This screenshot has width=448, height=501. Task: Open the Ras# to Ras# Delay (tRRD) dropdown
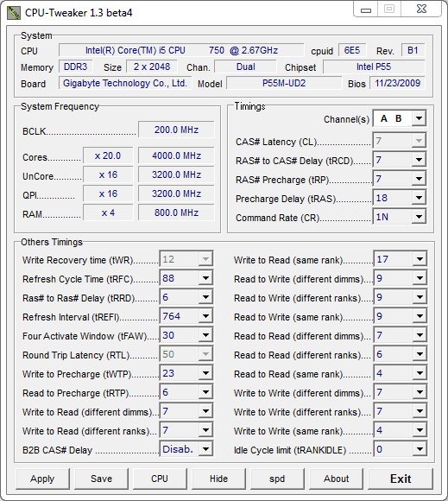click(x=186, y=297)
